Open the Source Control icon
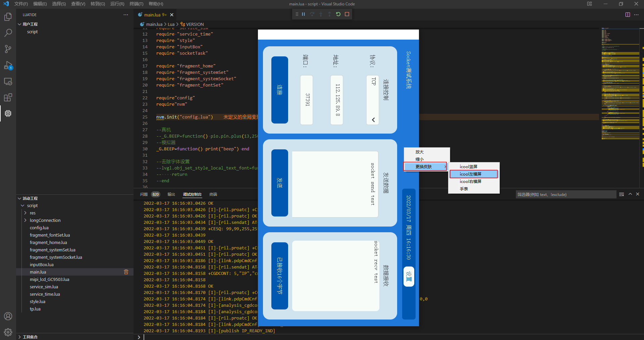The image size is (644, 340). tap(8, 49)
